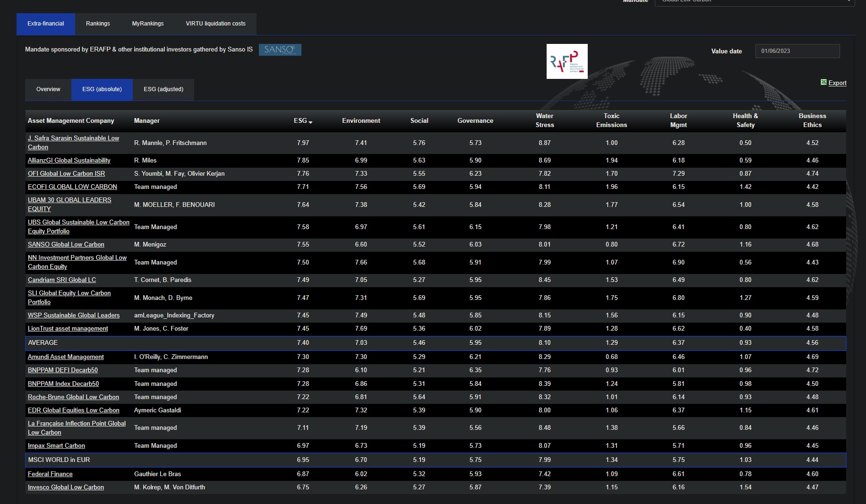Image resolution: width=866 pixels, height=504 pixels.
Task: Select the MSCI WORLD in EUR row
Action: [x=436, y=460]
